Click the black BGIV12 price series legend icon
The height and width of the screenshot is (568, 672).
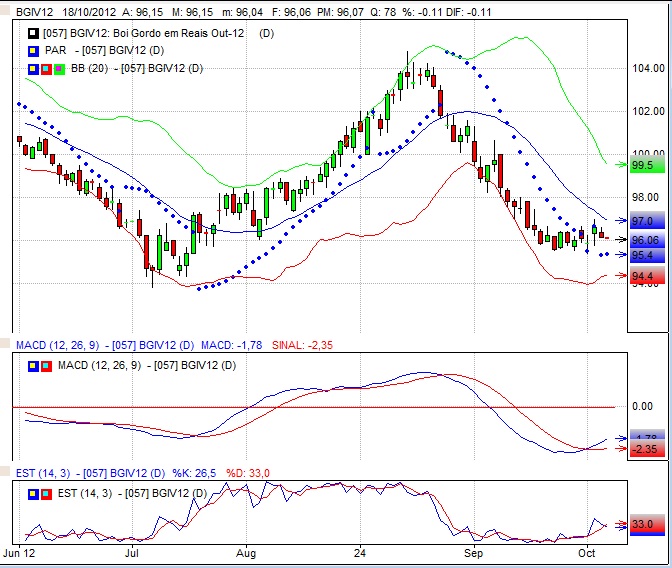tap(33, 34)
